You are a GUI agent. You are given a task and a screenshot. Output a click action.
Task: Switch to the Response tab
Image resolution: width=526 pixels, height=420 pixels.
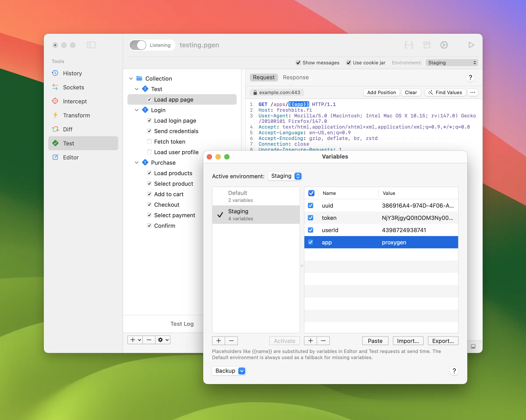[295, 77]
